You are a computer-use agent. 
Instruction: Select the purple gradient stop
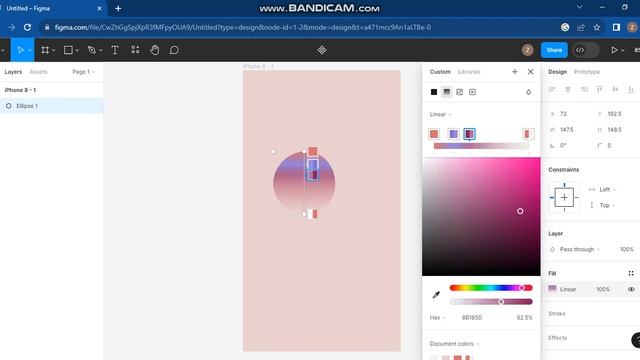coord(453,134)
